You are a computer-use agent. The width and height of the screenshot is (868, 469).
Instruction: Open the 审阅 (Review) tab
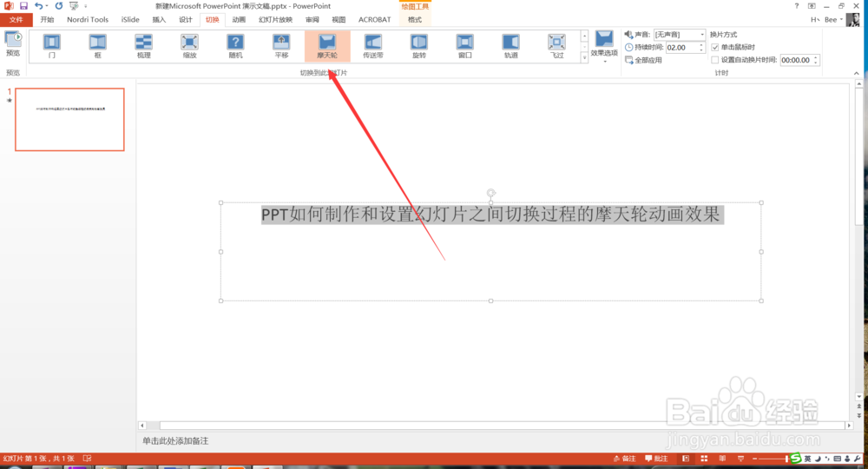point(312,19)
